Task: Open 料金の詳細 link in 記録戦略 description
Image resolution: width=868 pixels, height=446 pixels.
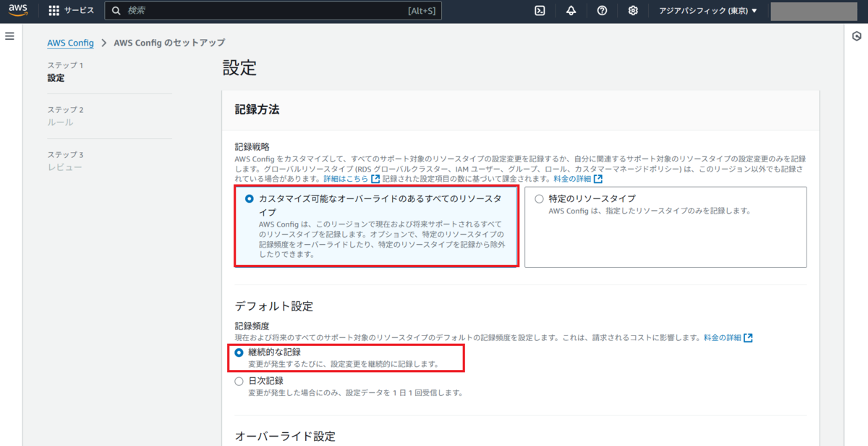Action: pos(572,179)
